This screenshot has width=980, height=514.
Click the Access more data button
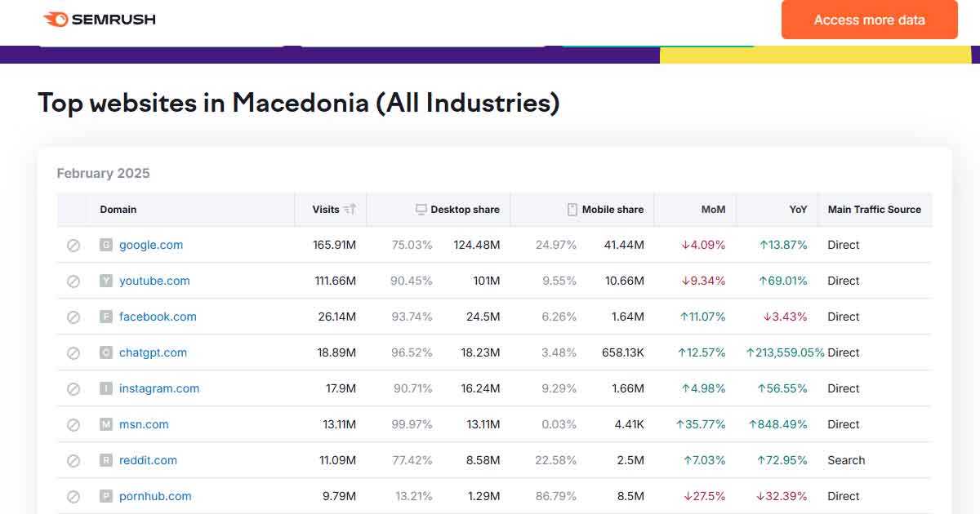point(869,20)
